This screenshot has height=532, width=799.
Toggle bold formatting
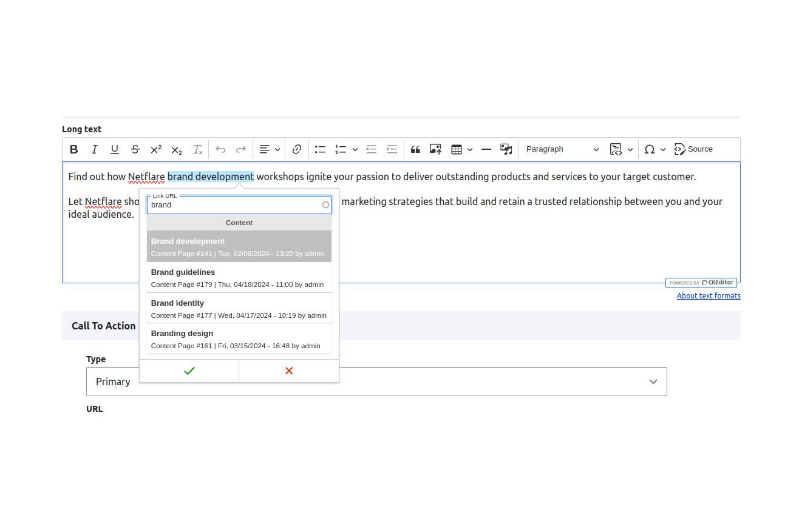73,149
